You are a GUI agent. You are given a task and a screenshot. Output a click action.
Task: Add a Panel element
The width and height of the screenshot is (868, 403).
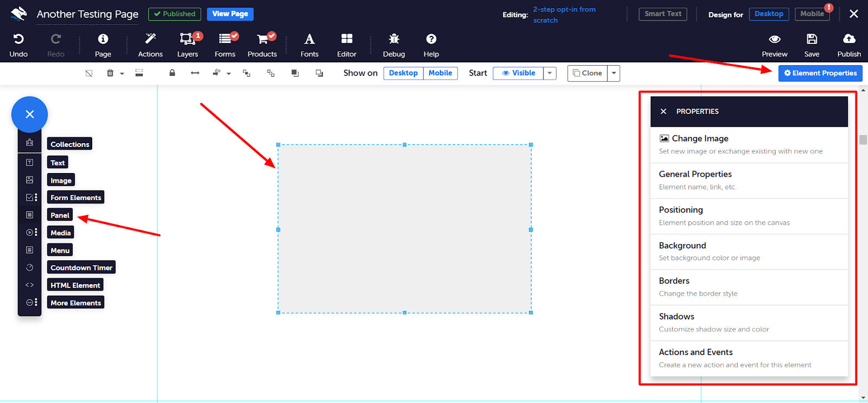60,215
